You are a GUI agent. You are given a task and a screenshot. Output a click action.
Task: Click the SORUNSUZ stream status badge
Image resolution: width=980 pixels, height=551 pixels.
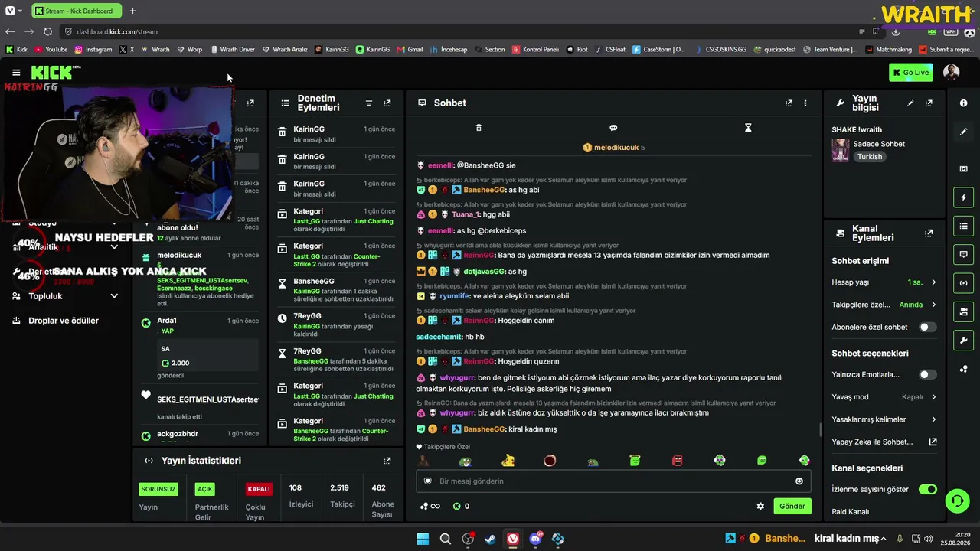tap(158, 489)
